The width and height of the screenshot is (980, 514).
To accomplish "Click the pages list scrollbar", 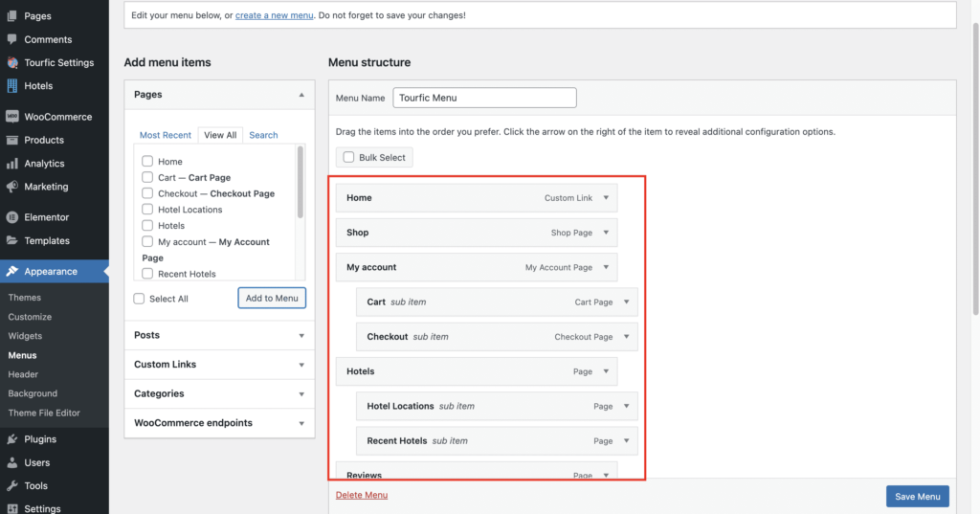I will click(300, 182).
